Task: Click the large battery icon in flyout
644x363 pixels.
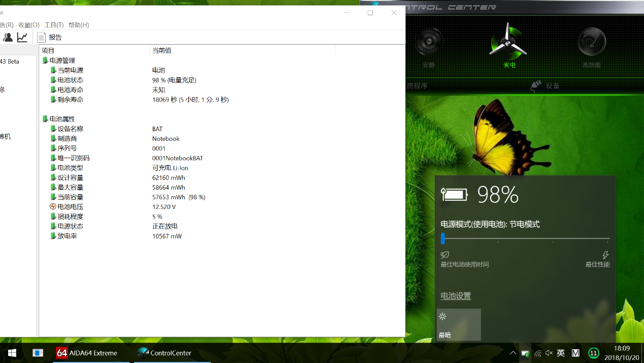Action: click(454, 194)
